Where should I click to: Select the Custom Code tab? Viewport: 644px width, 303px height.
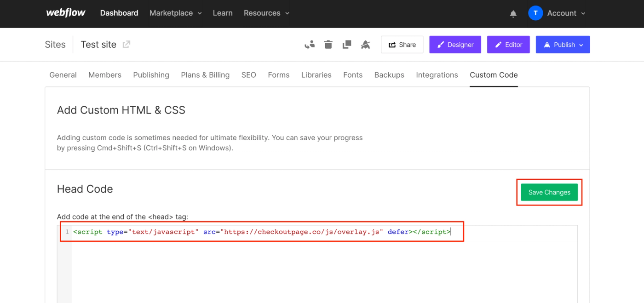click(494, 75)
